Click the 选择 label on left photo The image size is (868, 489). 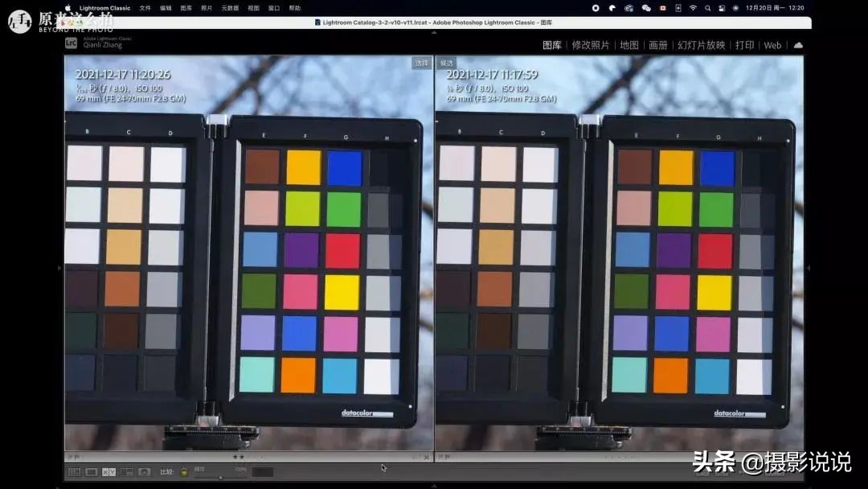[421, 63]
